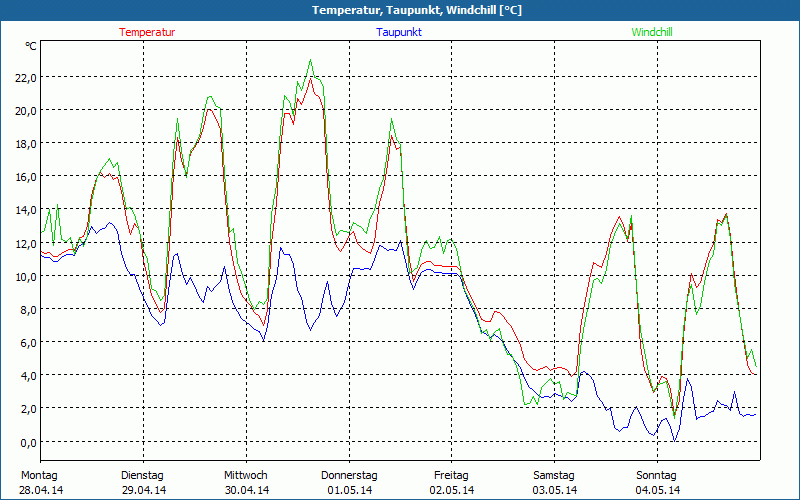Click the red Temperatur legend label

coord(147,32)
